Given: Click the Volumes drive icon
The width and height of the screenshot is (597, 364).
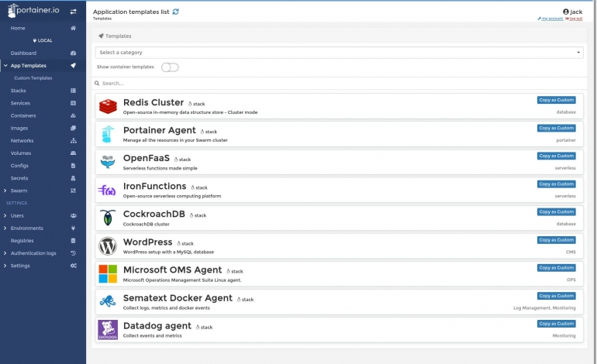Looking at the screenshot, I should click(x=73, y=153).
